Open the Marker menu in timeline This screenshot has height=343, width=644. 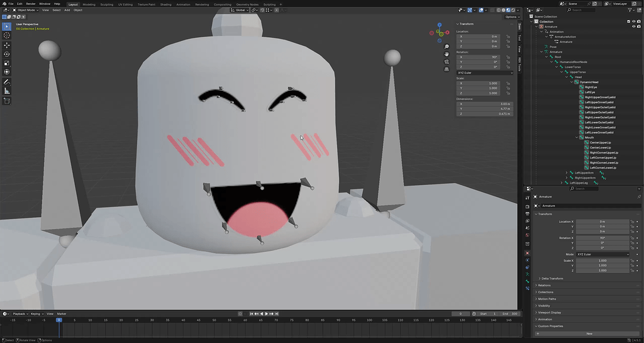point(62,314)
